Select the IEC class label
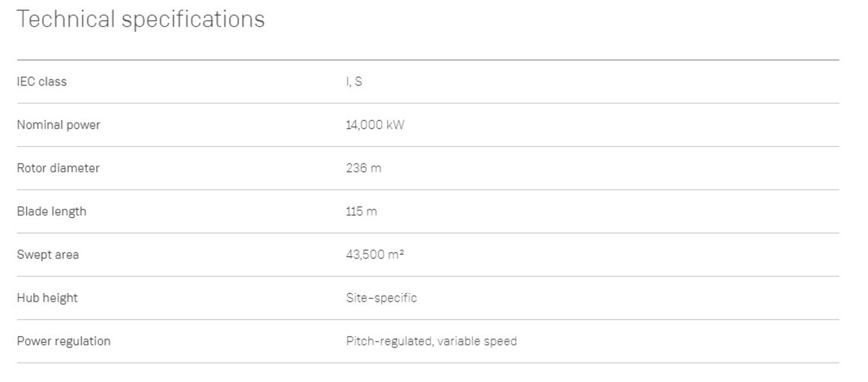The image size is (868, 382). [42, 82]
